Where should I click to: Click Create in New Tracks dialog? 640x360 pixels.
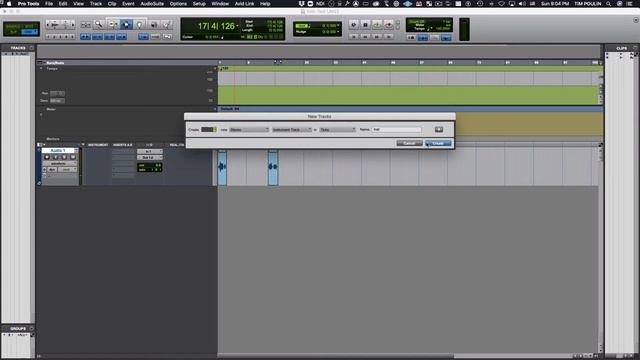pyautogui.click(x=438, y=143)
